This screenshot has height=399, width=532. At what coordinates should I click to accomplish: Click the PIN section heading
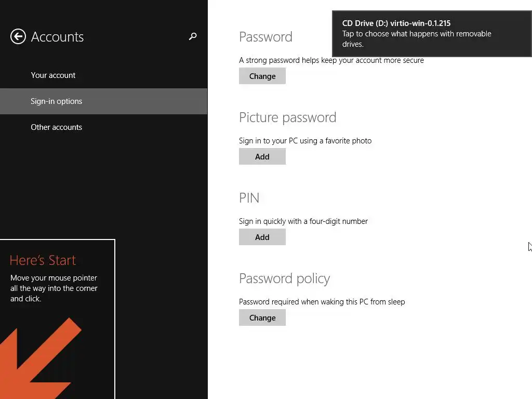(249, 198)
